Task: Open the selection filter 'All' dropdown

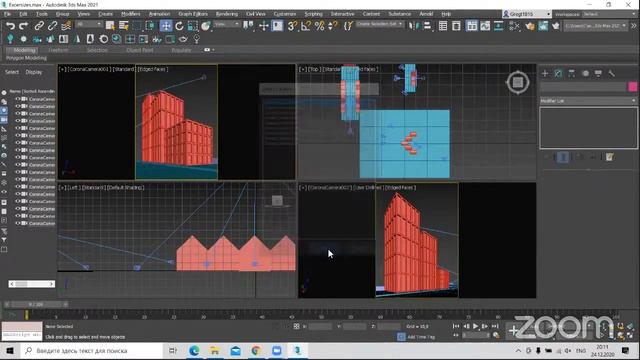Action: click(89, 25)
